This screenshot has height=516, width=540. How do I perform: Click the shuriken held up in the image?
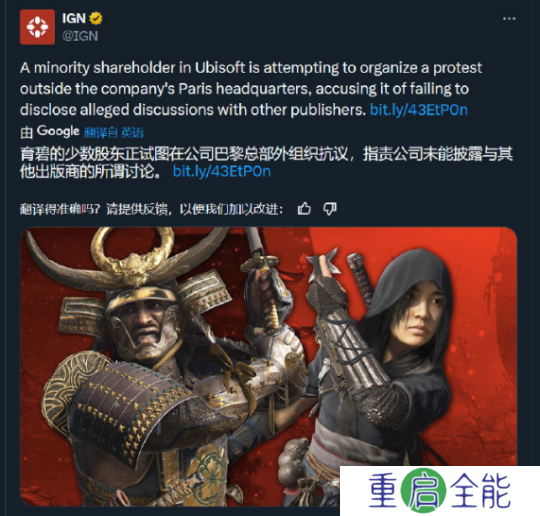click(323, 266)
